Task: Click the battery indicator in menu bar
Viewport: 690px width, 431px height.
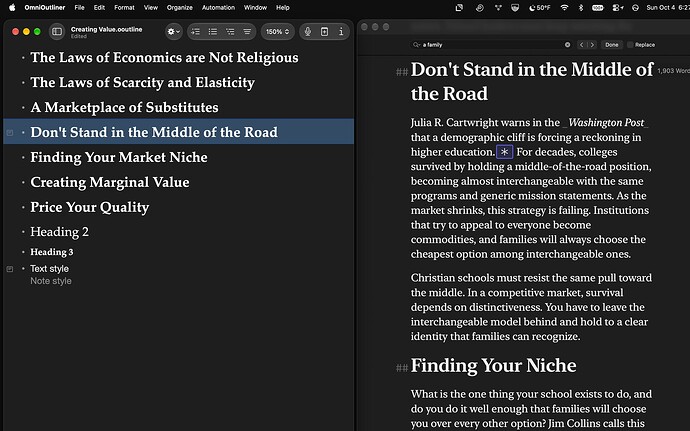Action: [598, 7]
